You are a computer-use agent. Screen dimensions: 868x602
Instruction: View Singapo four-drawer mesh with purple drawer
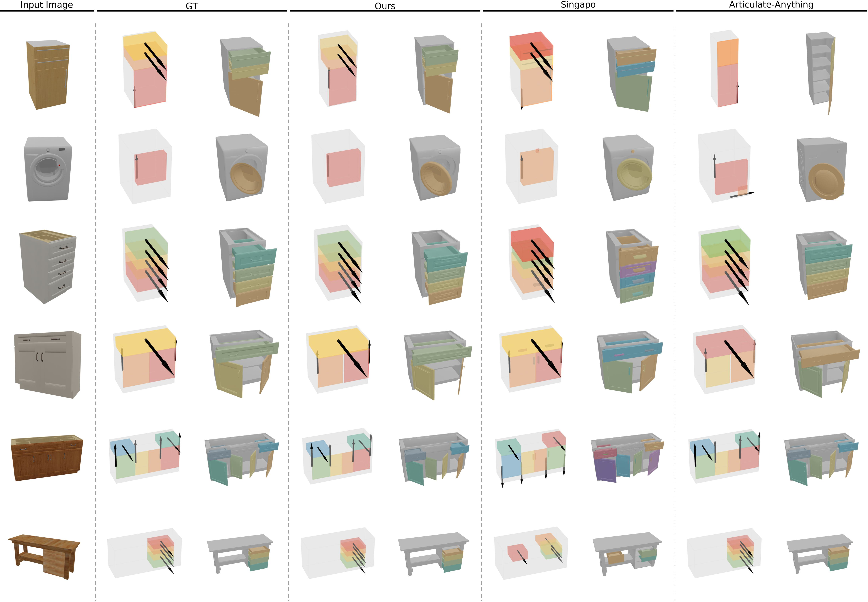click(x=633, y=266)
